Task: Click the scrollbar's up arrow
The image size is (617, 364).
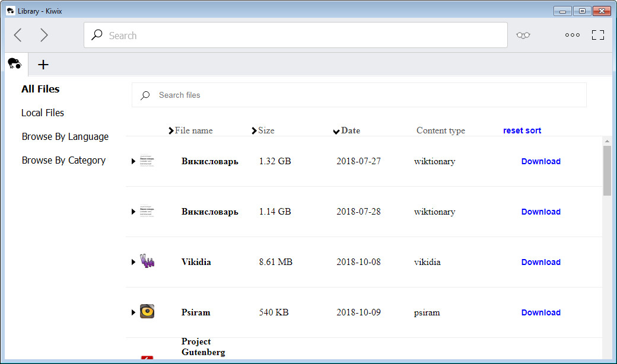Action: pos(607,141)
